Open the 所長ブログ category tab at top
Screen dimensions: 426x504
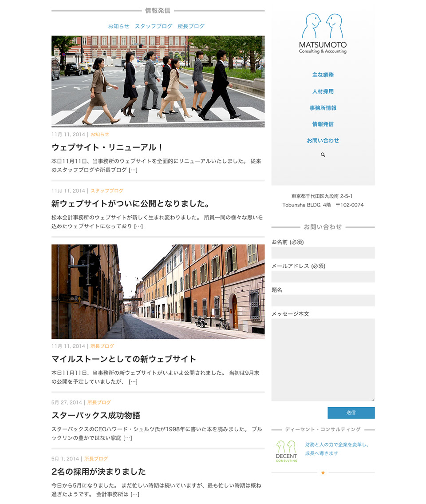coord(191,26)
